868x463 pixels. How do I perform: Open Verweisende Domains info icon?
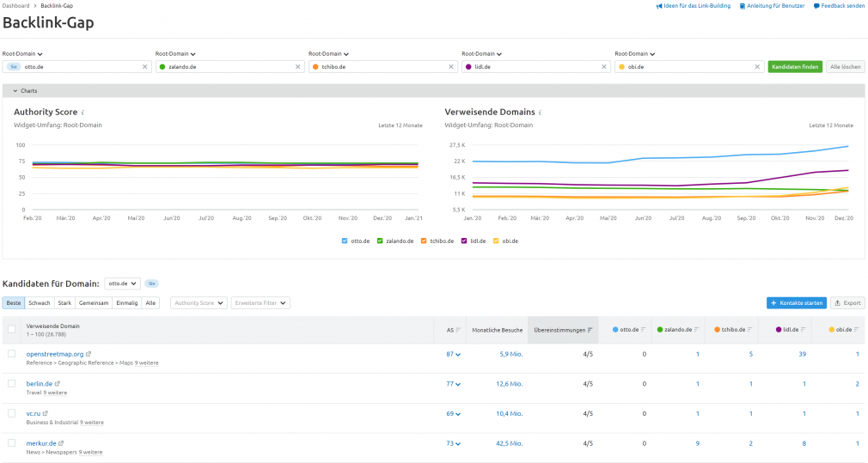(540, 113)
